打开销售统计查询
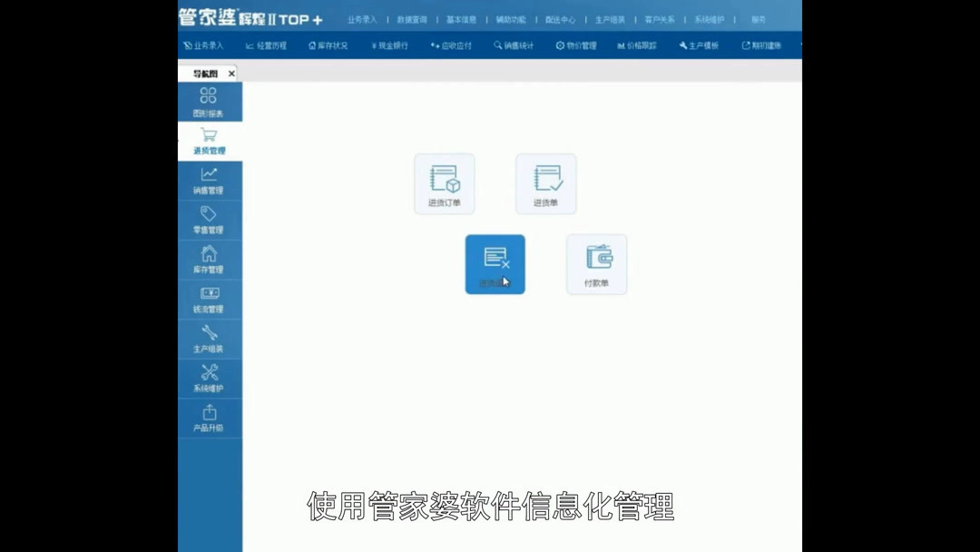The image size is (980, 552). coord(513,44)
